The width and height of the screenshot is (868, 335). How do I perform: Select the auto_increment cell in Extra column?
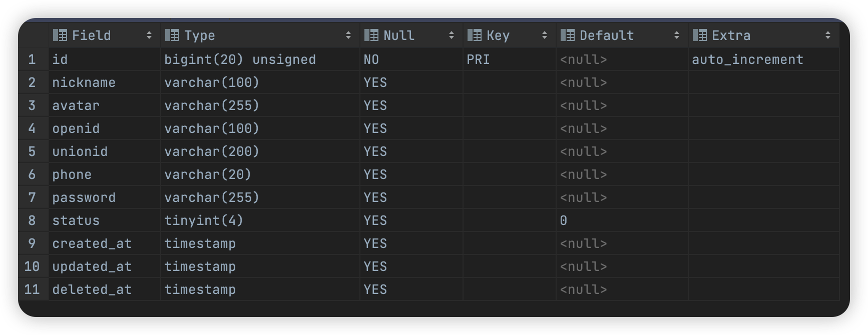pos(747,59)
